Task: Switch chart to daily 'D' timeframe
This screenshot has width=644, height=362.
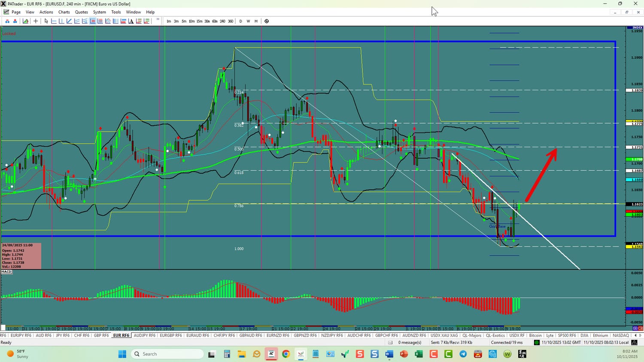Action: click(x=240, y=21)
